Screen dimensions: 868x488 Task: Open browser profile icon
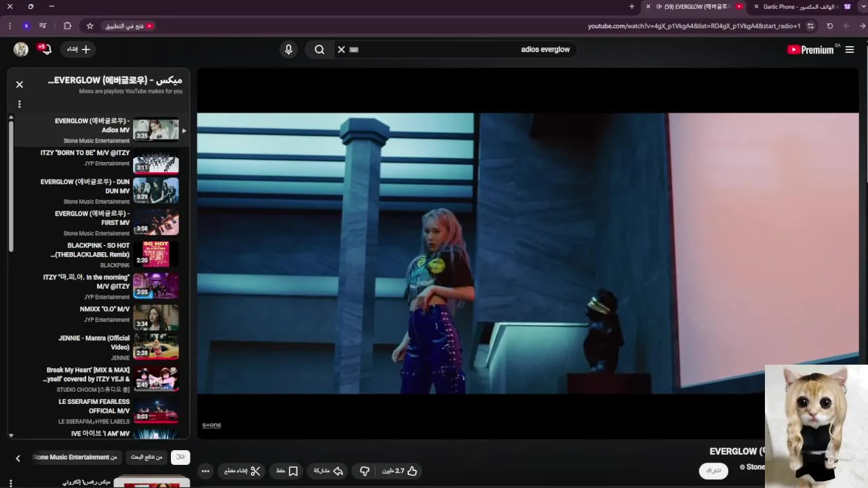[26, 26]
